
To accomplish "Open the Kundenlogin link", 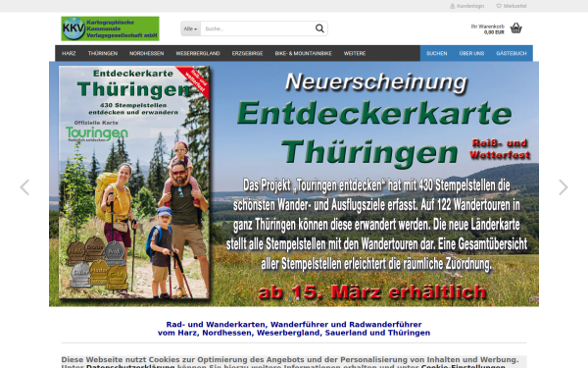I will [x=467, y=6].
